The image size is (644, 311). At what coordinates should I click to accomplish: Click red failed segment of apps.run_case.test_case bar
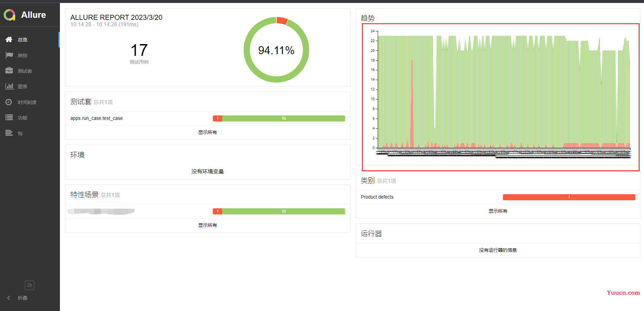click(x=217, y=118)
